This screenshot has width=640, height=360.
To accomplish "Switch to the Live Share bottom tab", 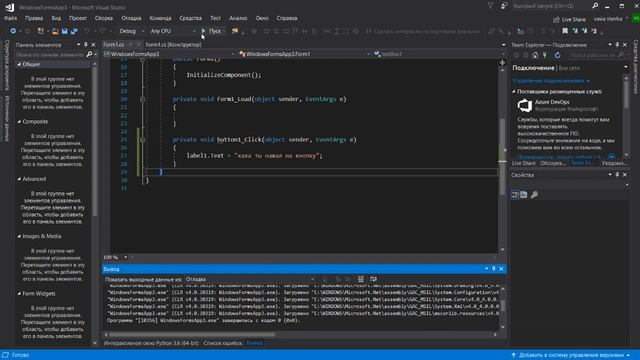I will 523,163.
